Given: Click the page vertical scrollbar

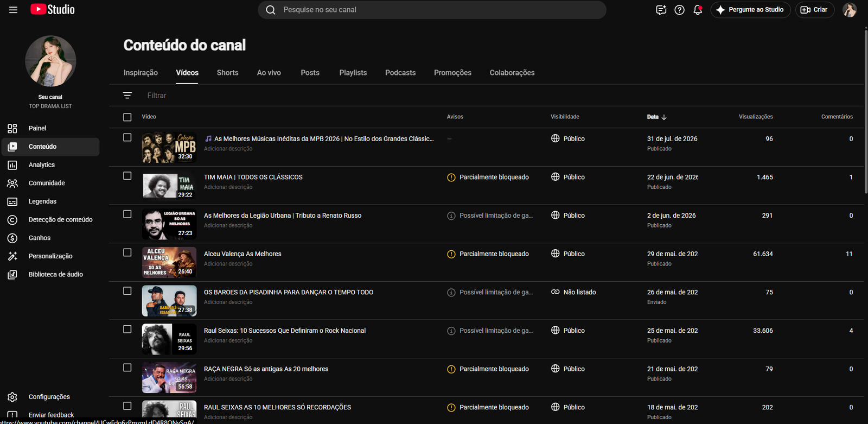Looking at the screenshot, I should click(865, 111).
